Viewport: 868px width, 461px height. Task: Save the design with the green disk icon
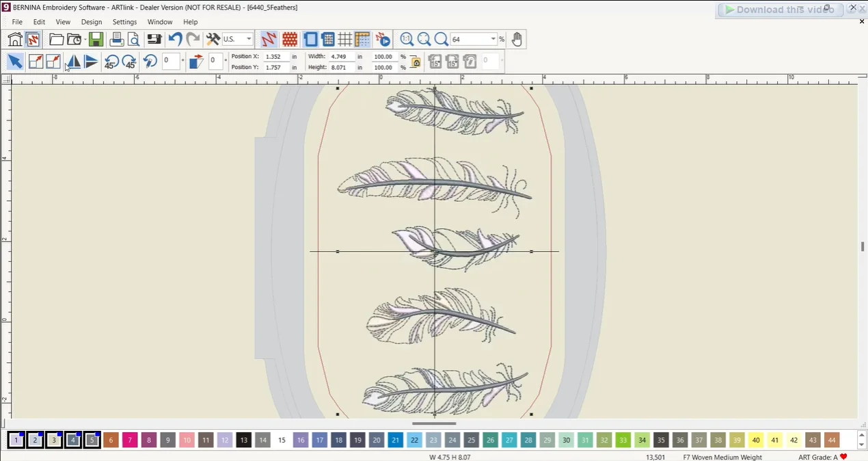95,39
